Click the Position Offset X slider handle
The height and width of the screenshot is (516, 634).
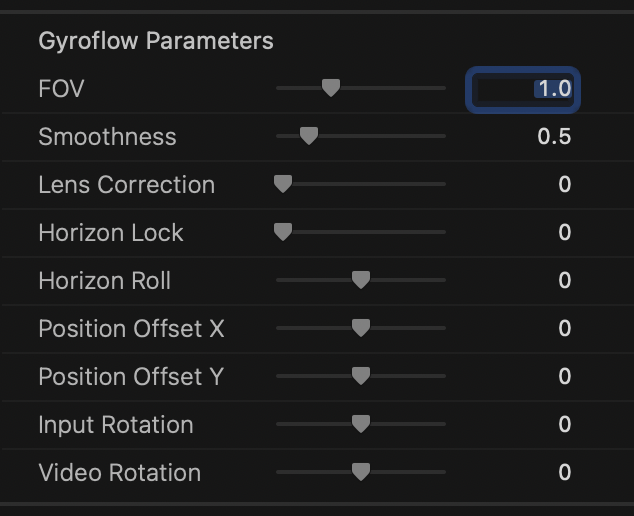click(361, 328)
